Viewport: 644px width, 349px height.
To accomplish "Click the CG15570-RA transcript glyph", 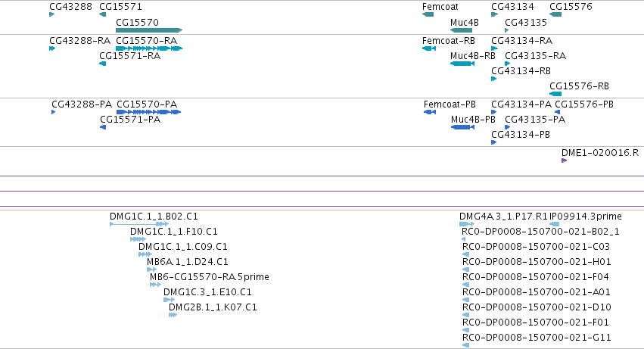I will 149,48.
